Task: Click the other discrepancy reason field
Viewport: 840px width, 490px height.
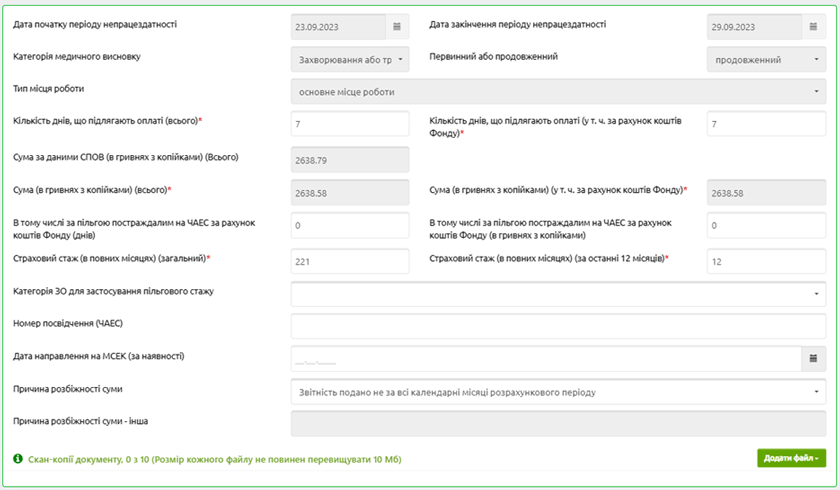Action: coord(558,424)
